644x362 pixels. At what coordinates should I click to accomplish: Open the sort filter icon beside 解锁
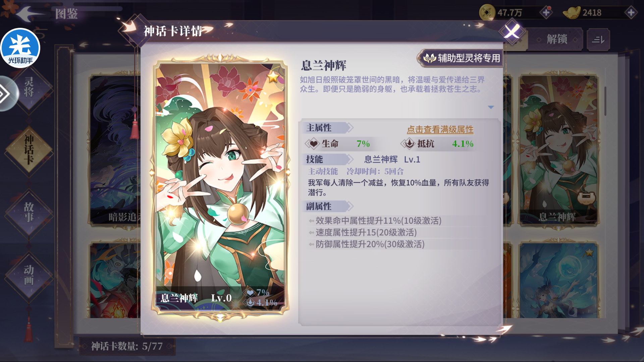[x=598, y=40]
